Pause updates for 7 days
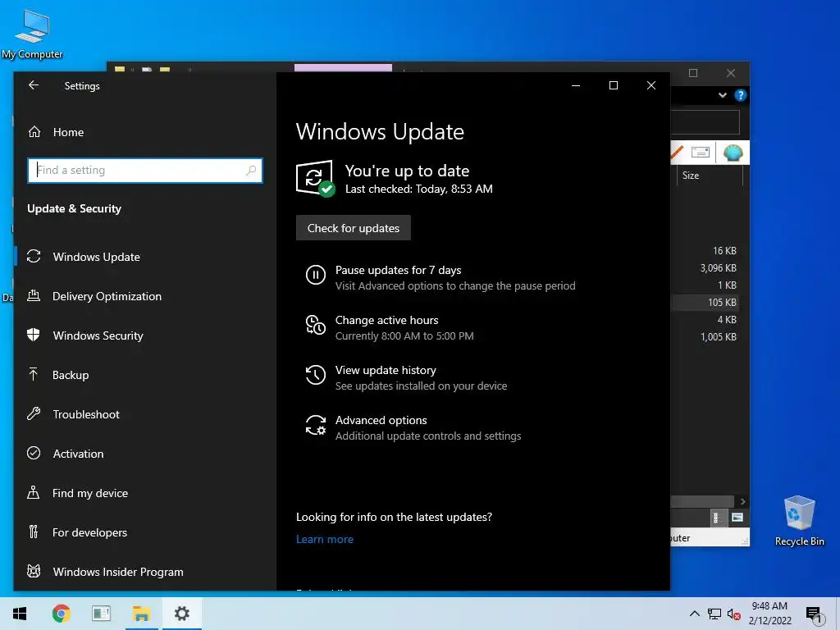Screen dimensions: 840x630 pyautogui.click(x=441, y=277)
